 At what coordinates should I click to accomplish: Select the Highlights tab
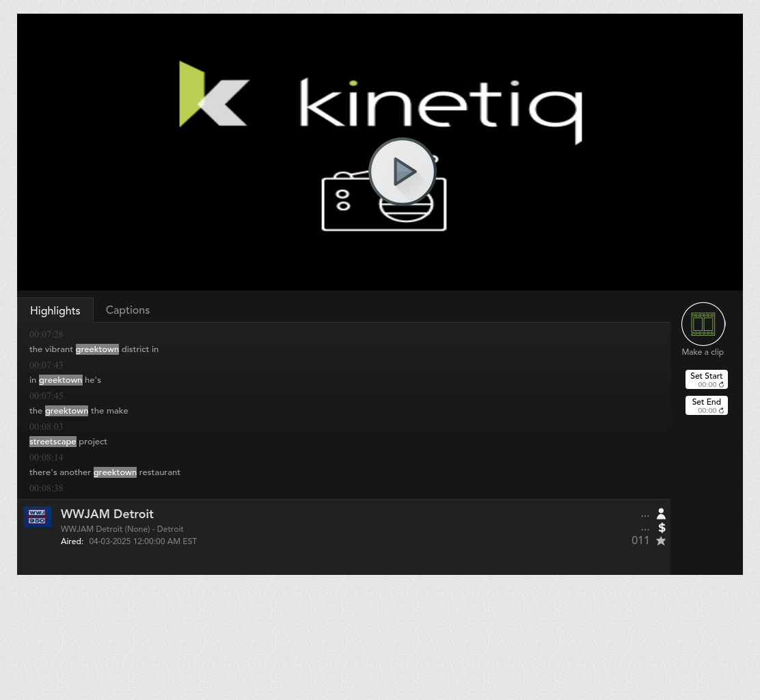point(55,311)
